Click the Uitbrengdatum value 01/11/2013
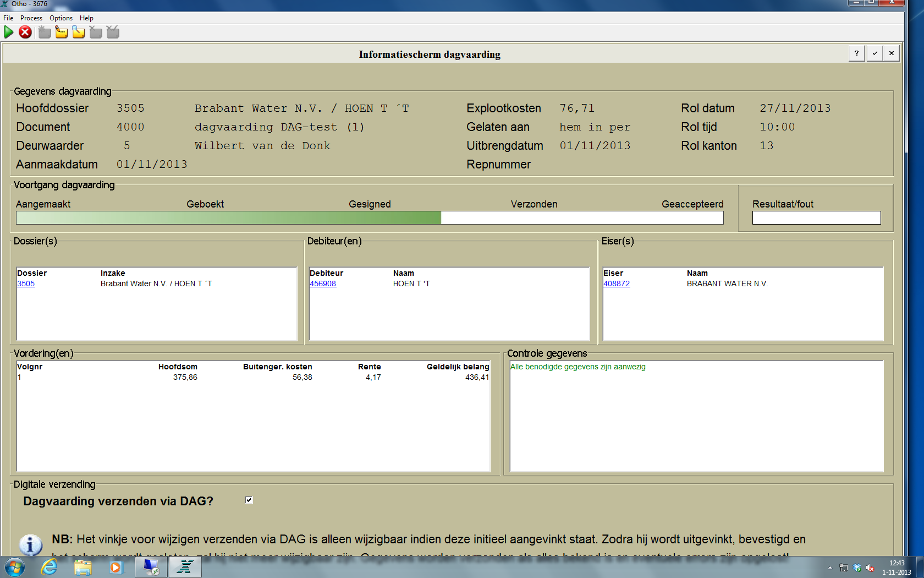The image size is (924, 578). click(x=595, y=146)
